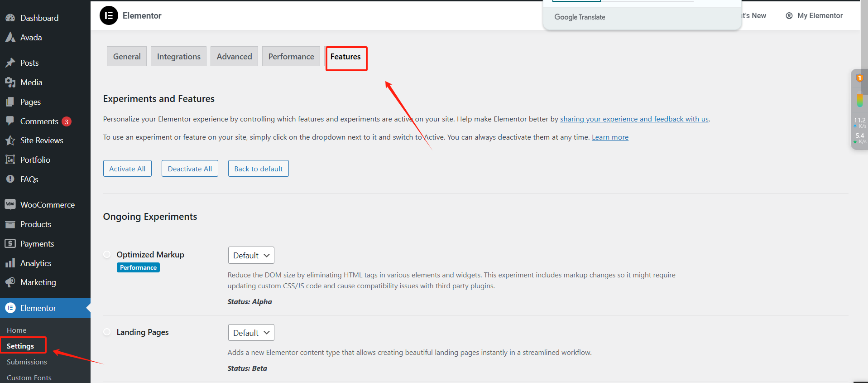Toggle the Optimized Markup status indicator

coord(107,255)
